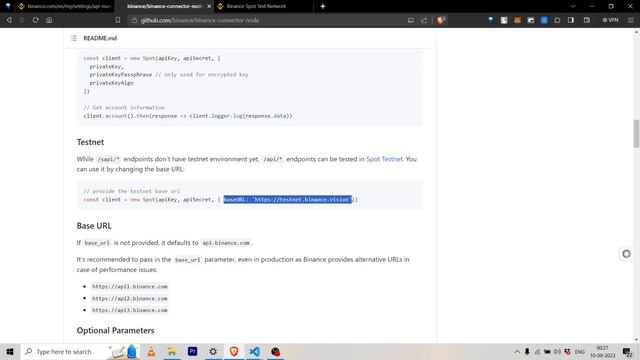Click the share icon in the address bar
The width and height of the screenshot is (640, 360).
point(424,20)
